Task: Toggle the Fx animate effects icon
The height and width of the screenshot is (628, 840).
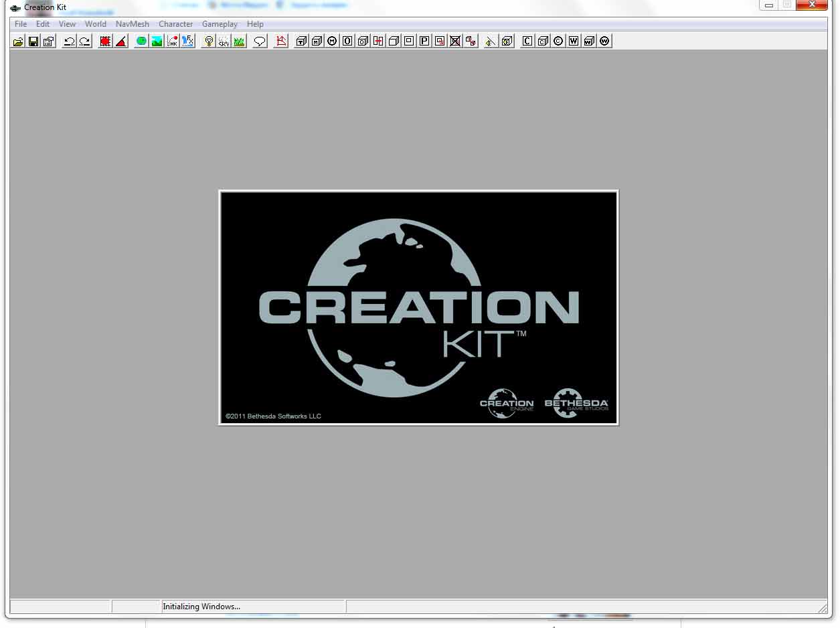Action: click(x=187, y=42)
